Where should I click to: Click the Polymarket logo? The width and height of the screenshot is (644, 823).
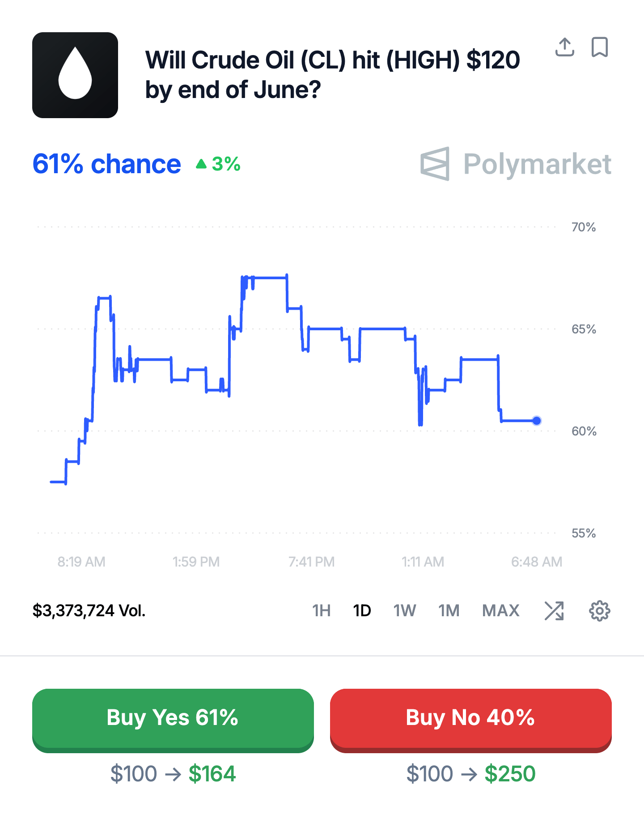coord(516,164)
